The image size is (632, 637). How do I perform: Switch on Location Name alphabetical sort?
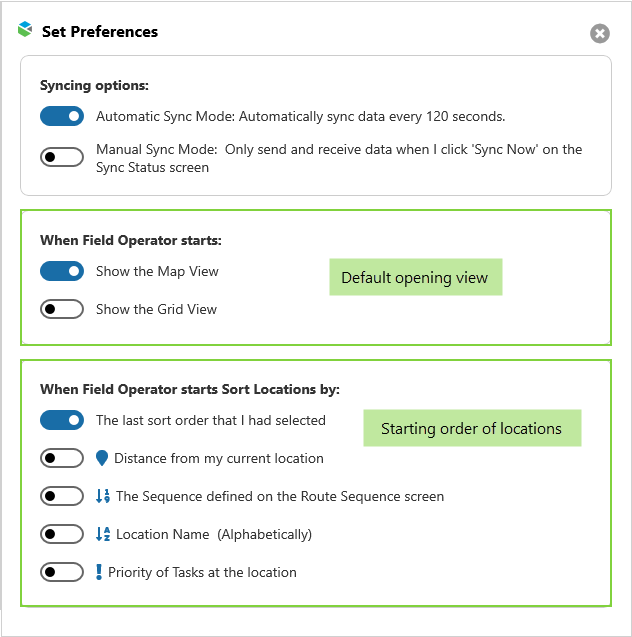point(62,534)
